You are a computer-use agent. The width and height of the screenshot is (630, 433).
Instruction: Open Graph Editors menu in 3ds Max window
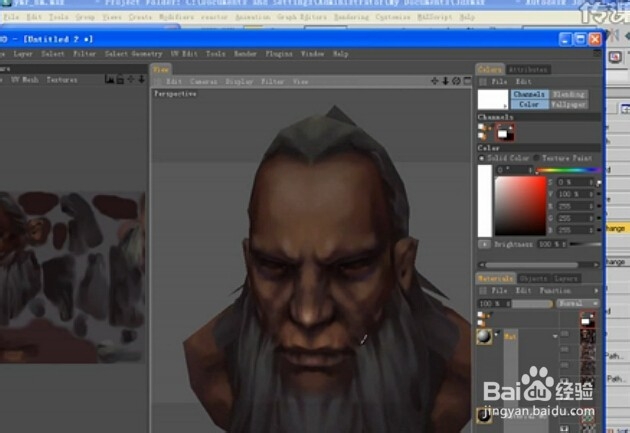click(x=302, y=17)
